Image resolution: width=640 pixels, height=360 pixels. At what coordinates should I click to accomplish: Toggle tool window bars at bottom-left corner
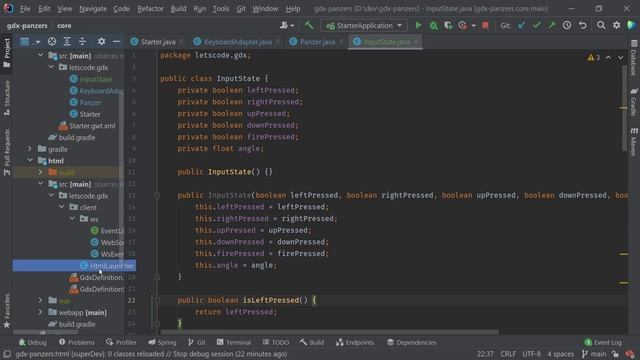point(7,354)
